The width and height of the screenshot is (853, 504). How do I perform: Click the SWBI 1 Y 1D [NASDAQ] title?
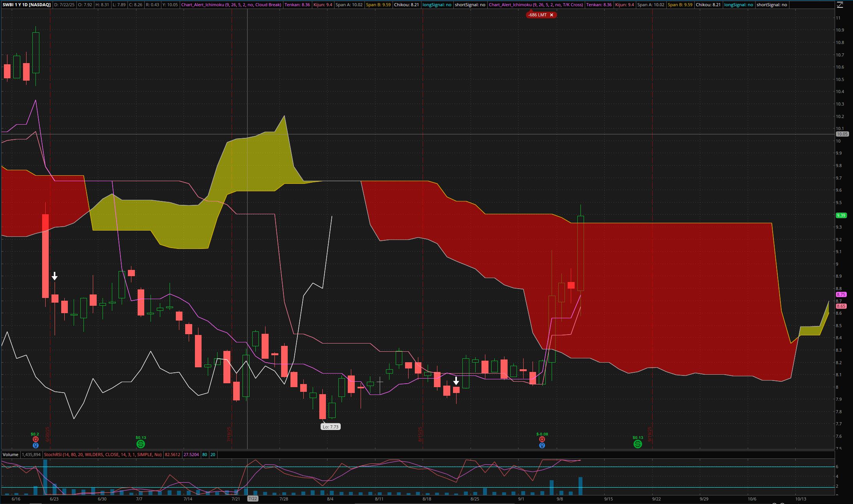tap(27, 5)
